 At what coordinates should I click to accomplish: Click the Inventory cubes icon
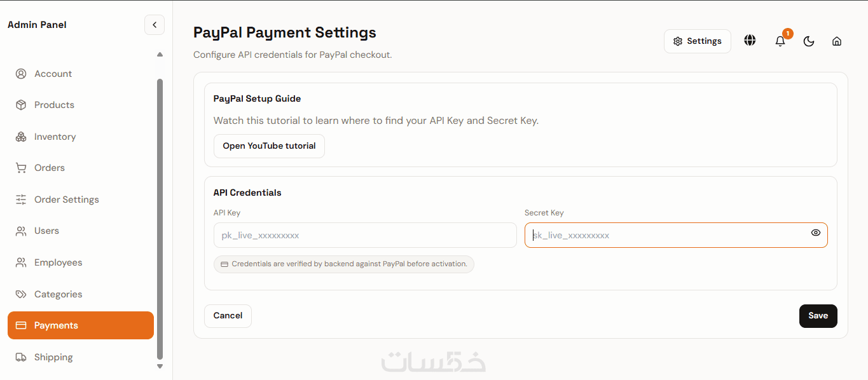click(x=21, y=137)
